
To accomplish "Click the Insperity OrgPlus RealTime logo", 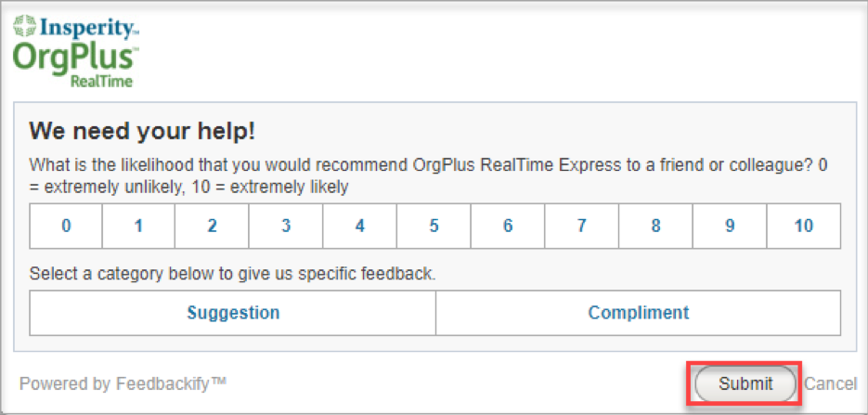I will 76,51.
